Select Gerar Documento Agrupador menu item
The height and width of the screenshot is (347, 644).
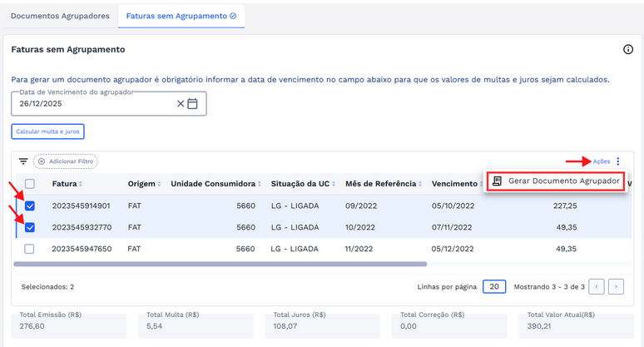[563, 181]
